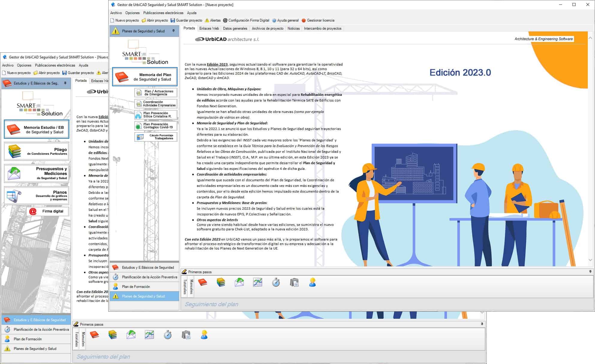
Task: Select highlighted Planes de Seguridad y Salud item
Action: (145, 296)
